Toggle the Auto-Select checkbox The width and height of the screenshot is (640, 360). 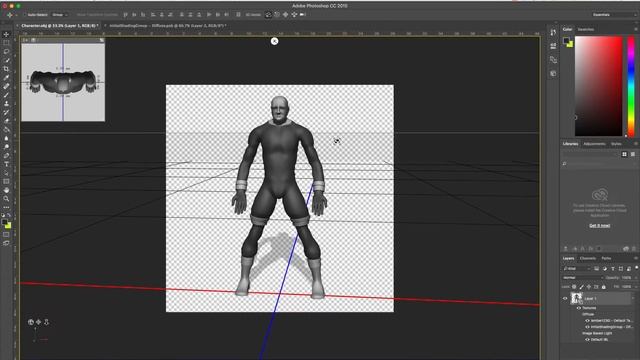click(24, 15)
